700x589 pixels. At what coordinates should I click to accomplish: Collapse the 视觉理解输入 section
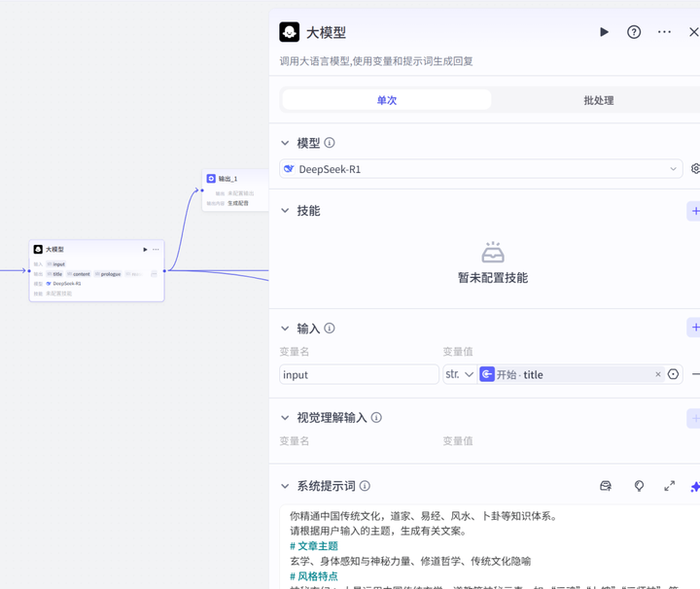[x=285, y=418]
